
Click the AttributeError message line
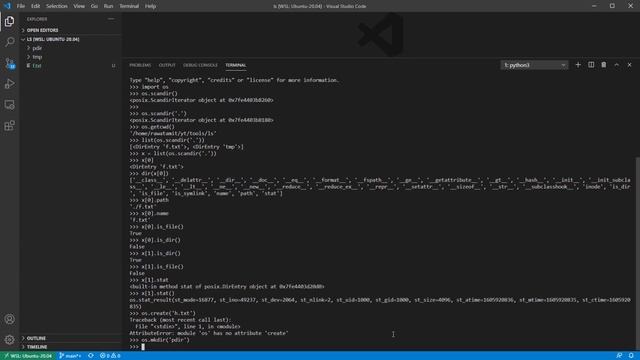pyautogui.click(x=209, y=333)
